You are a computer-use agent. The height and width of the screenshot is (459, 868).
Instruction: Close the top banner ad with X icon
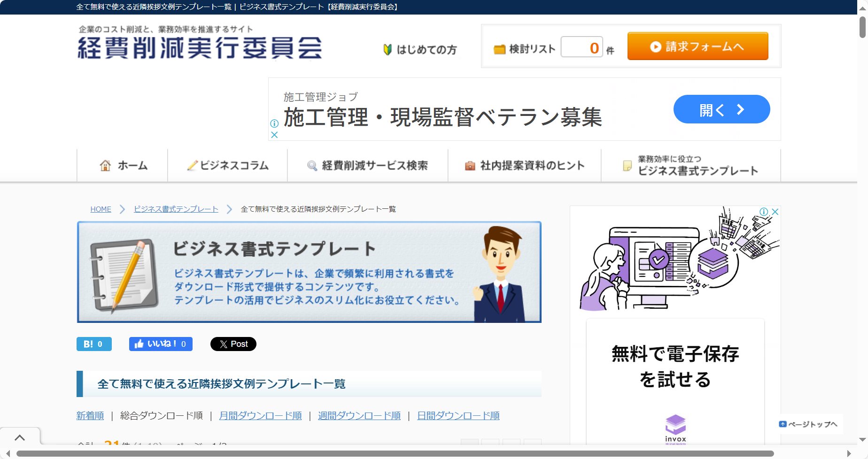[275, 135]
